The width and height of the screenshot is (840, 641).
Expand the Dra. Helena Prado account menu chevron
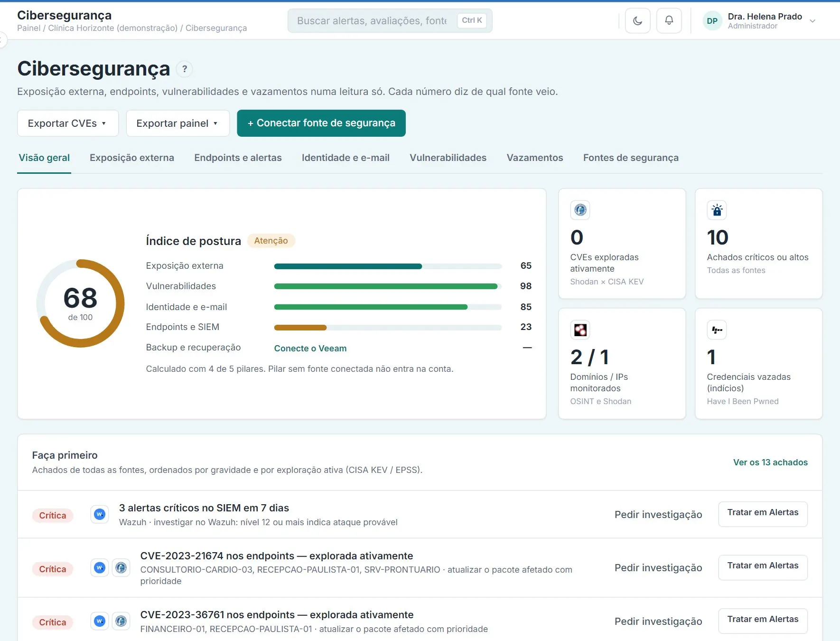pos(812,21)
